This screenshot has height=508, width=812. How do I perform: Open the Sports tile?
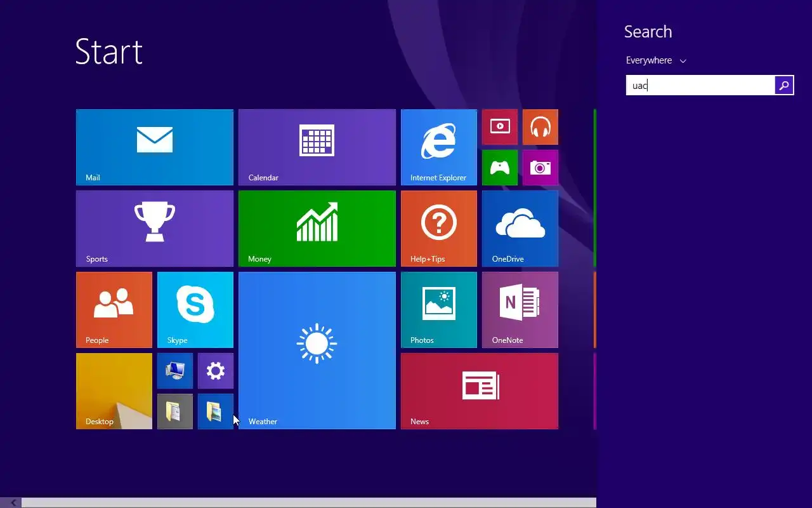coord(155,229)
